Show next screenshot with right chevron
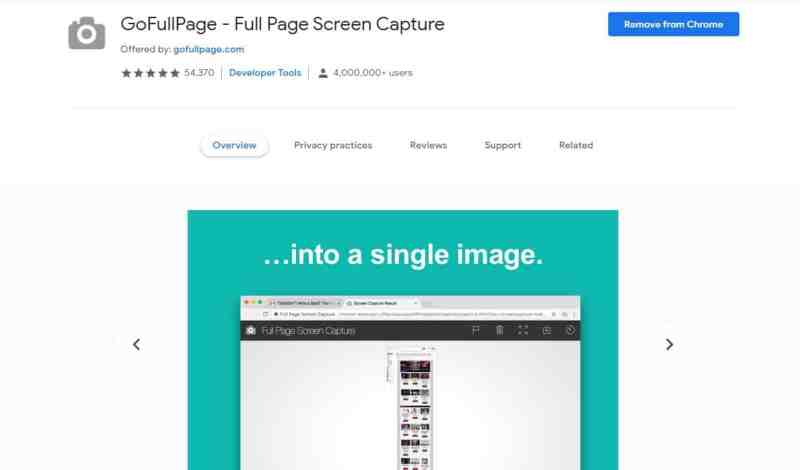 pyautogui.click(x=669, y=344)
